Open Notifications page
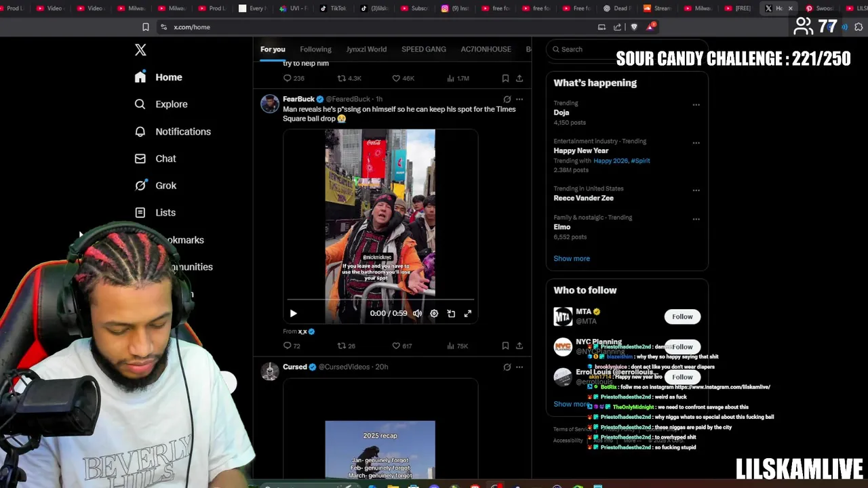Image resolution: width=868 pixels, height=488 pixels. (x=172, y=131)
